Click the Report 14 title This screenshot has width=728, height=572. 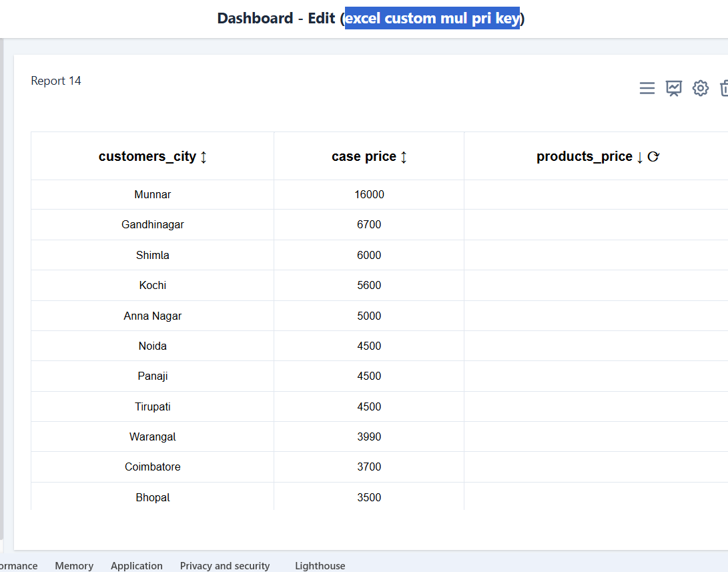56,81
